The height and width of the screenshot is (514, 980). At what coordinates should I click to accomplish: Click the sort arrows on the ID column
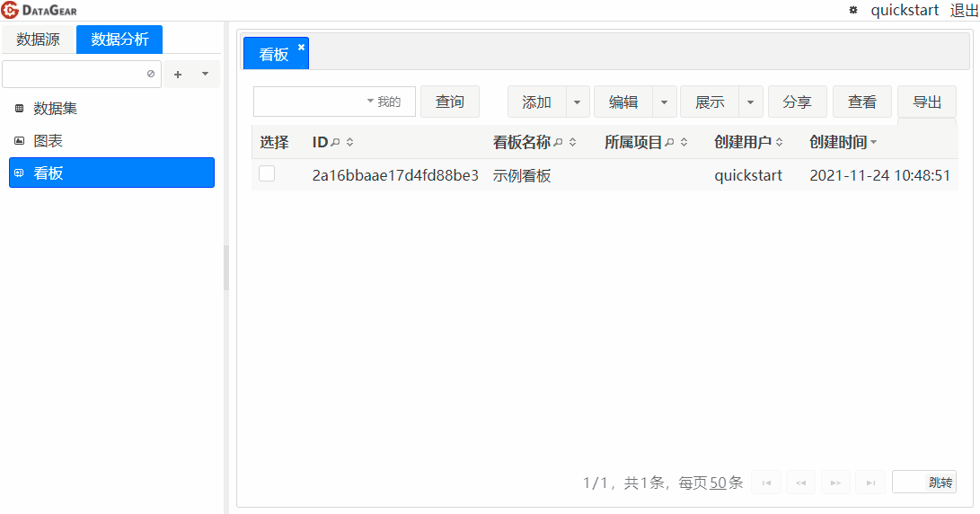click(349, 143)
